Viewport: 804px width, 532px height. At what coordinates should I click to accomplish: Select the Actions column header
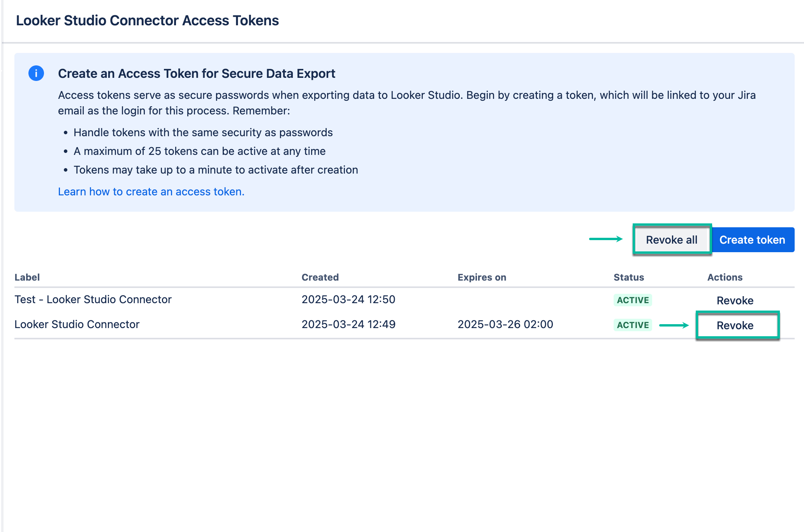coord(725,277)
